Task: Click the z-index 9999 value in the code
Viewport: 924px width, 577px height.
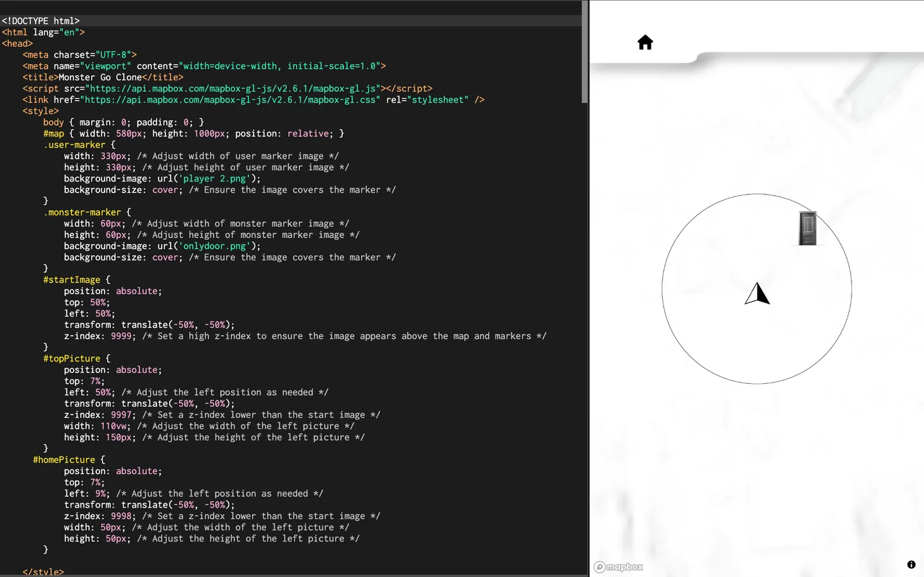Action: [121, 336]
